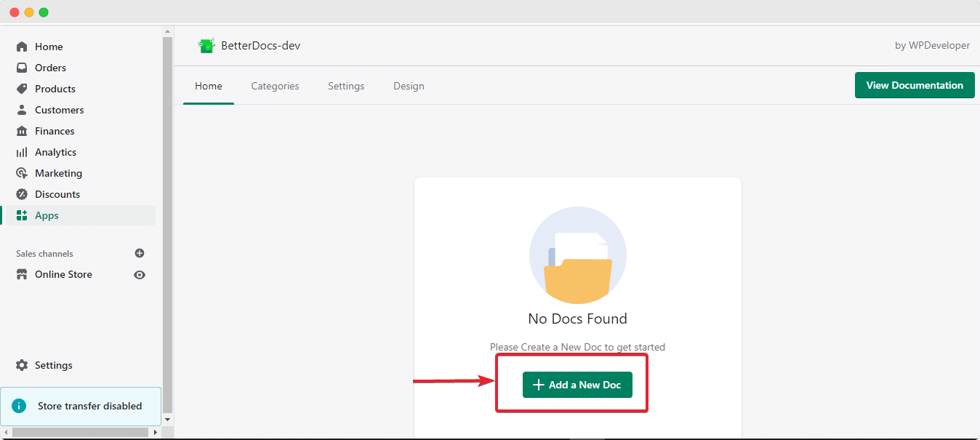The image size is (980, 440).
Task: Select the Apps entry to toggle its highlight
Action: coord(47,215)
